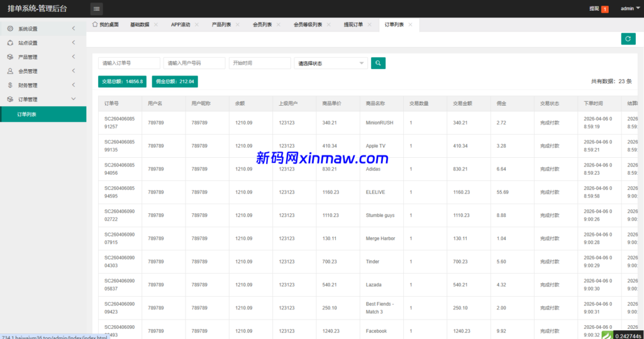The height and width of the screenshot is (339, 644).
Task: Focus the 开始时间 date field
Action: [260, 64]
